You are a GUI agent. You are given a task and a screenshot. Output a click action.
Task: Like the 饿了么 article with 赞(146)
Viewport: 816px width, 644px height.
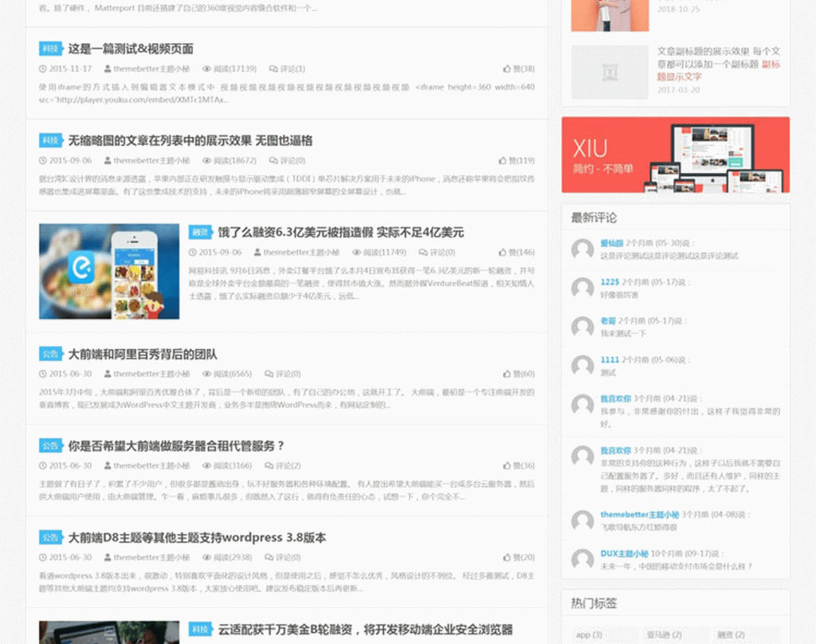point(516,252)
